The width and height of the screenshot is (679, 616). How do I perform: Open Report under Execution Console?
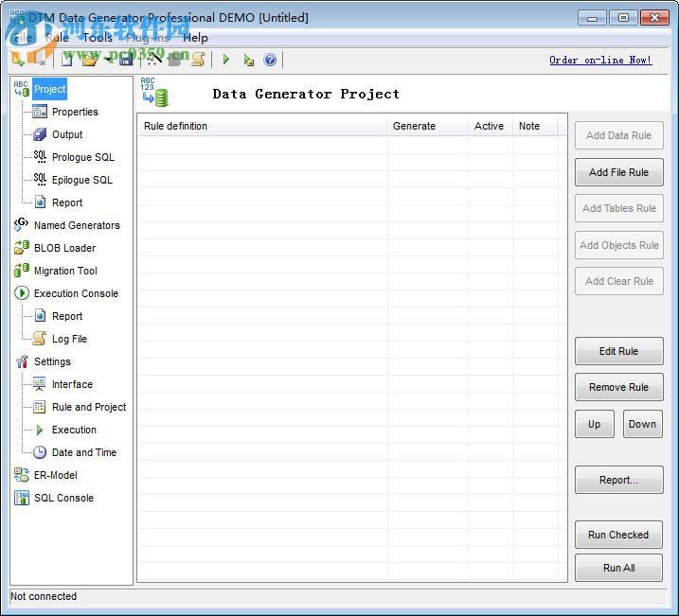67,316
